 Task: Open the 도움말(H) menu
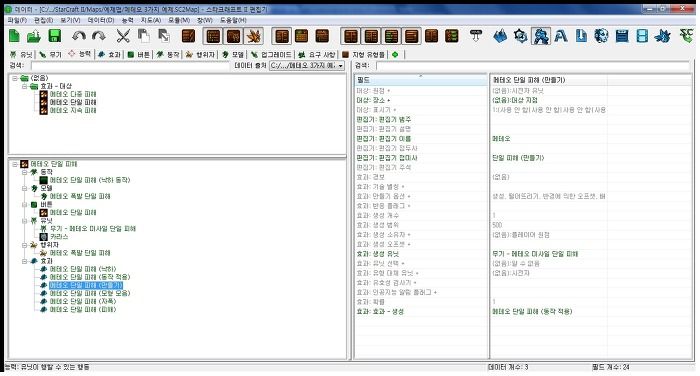click(233, 21)
